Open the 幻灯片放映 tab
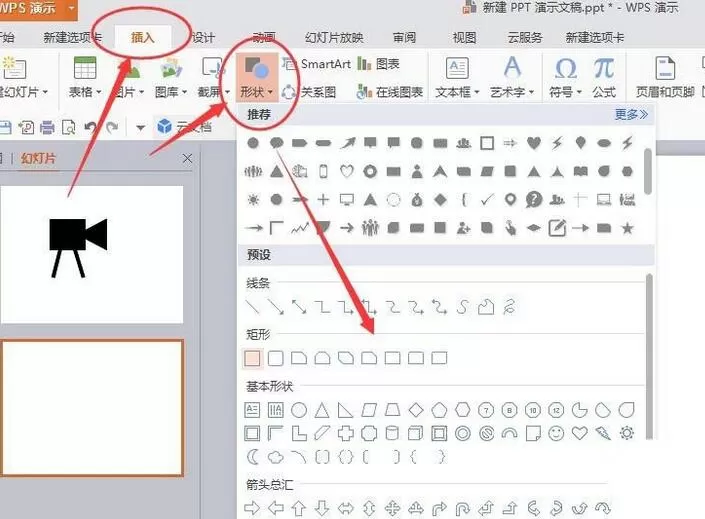Viewport: 705px width, 519px height. coord(334,37)
